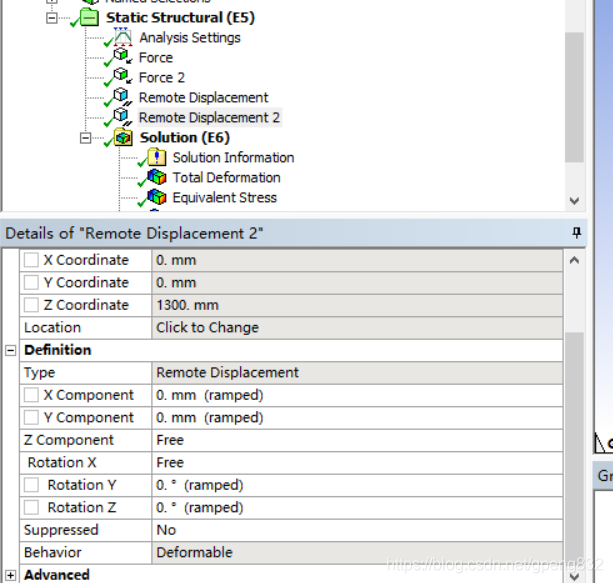This screenshot has height=583, width=613.
Task: Click the Analysis Settings icon
Action: tap(123, 37)
